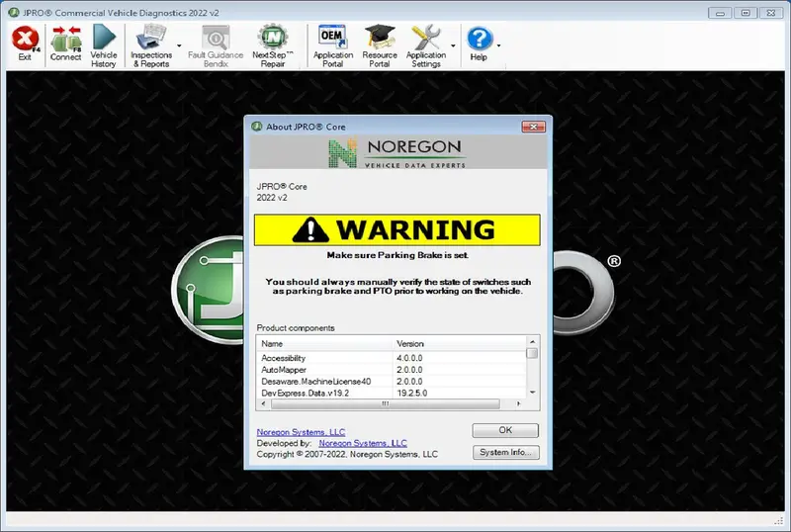Click OK in About dialog
The height and width of the screenshot is (532, 791).
pyautogui.click(x=505, y=430)
